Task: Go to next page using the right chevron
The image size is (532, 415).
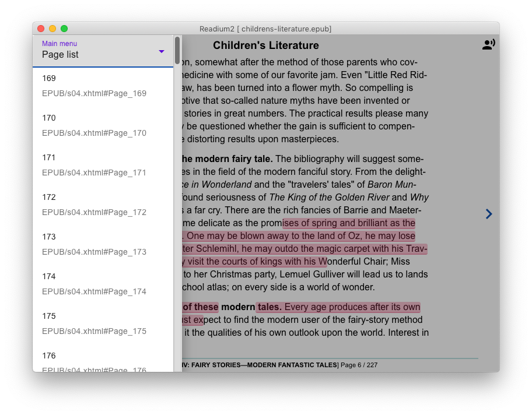Action: tap(488, 214)
